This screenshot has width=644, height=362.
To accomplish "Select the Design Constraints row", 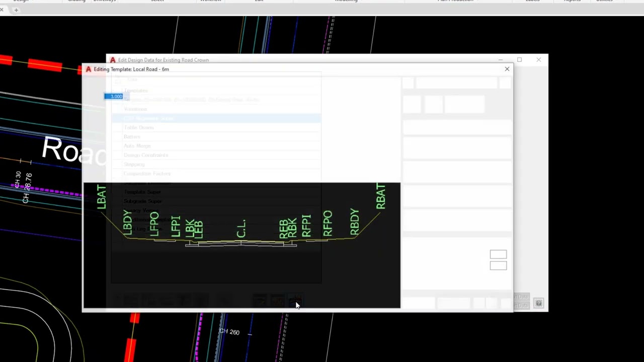I will [216, 155].
